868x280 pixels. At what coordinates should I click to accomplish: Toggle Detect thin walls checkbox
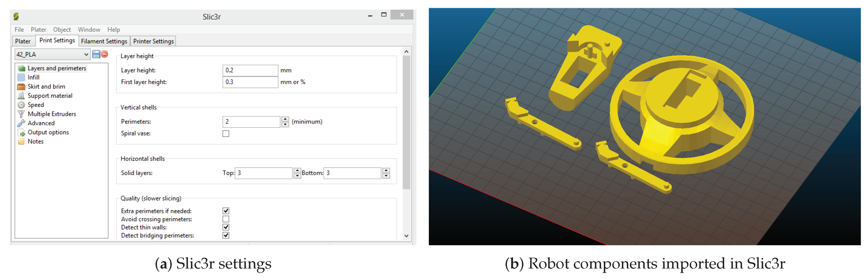click(226, 227)
